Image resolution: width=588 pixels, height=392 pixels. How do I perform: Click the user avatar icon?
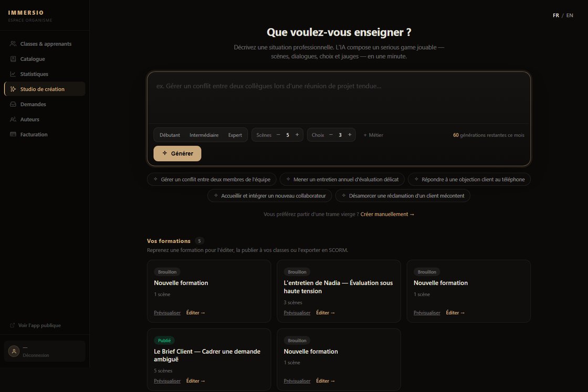pos(14,351)
